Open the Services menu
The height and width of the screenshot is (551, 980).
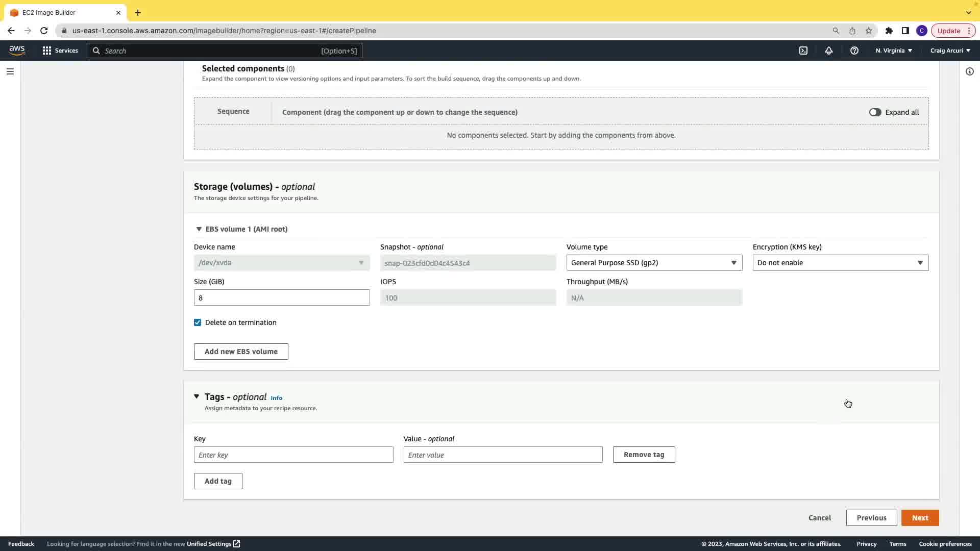tap(60, 51)
